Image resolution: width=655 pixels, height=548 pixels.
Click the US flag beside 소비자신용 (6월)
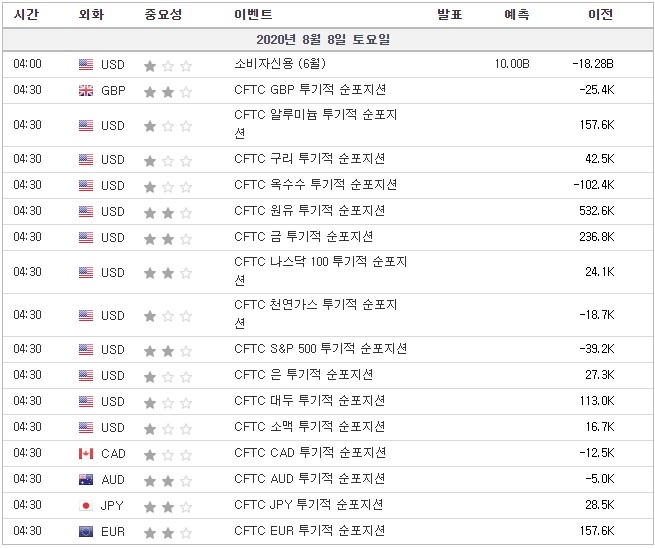86,64
